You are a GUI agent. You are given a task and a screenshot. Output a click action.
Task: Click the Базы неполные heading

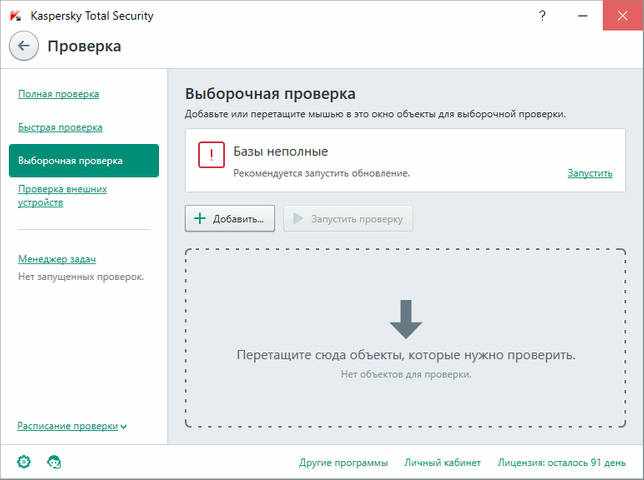281,152
